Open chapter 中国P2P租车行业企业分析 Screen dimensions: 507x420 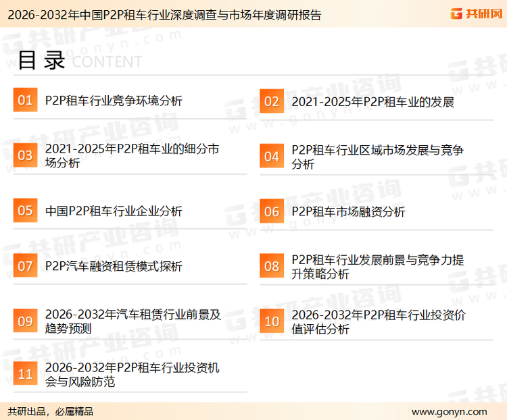(x=114, y=211)
